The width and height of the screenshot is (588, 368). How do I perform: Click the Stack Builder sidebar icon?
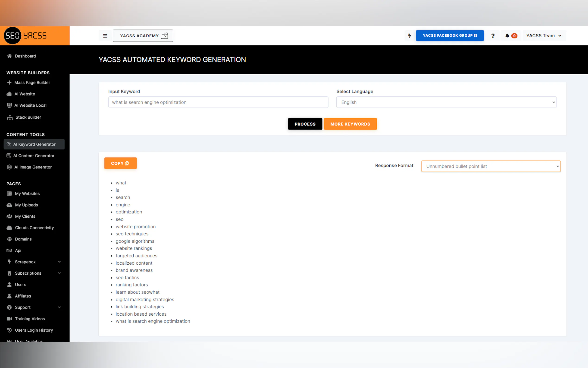click(x=10, y=117)
